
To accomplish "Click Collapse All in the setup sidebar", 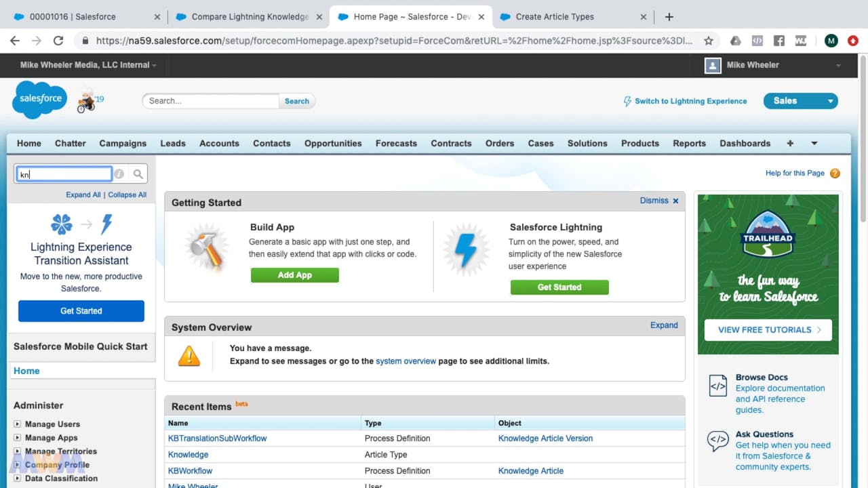I will 127,195.
